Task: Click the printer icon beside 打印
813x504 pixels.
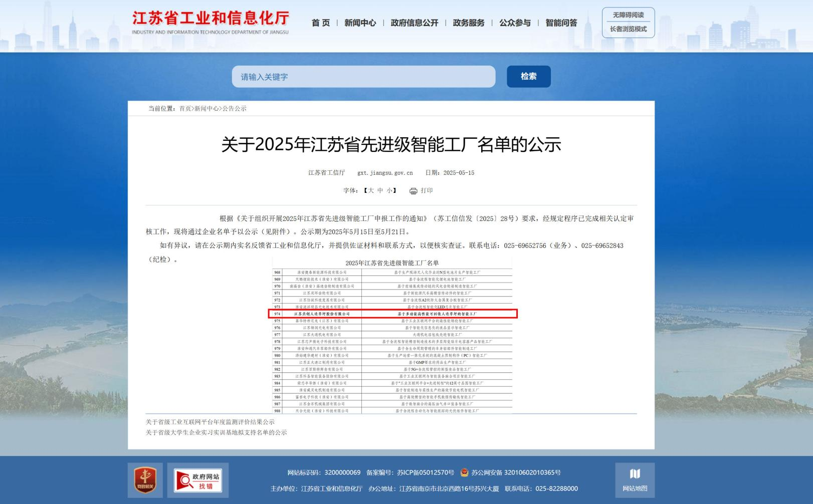Action: click(x=413, y=191)
